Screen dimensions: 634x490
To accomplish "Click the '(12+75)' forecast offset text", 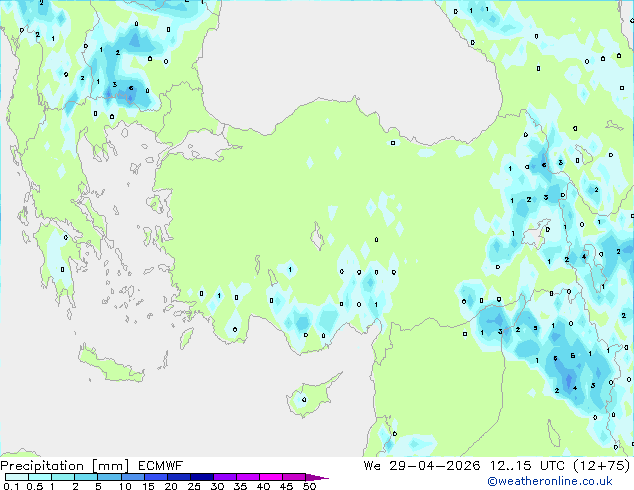I will point(602,466).
